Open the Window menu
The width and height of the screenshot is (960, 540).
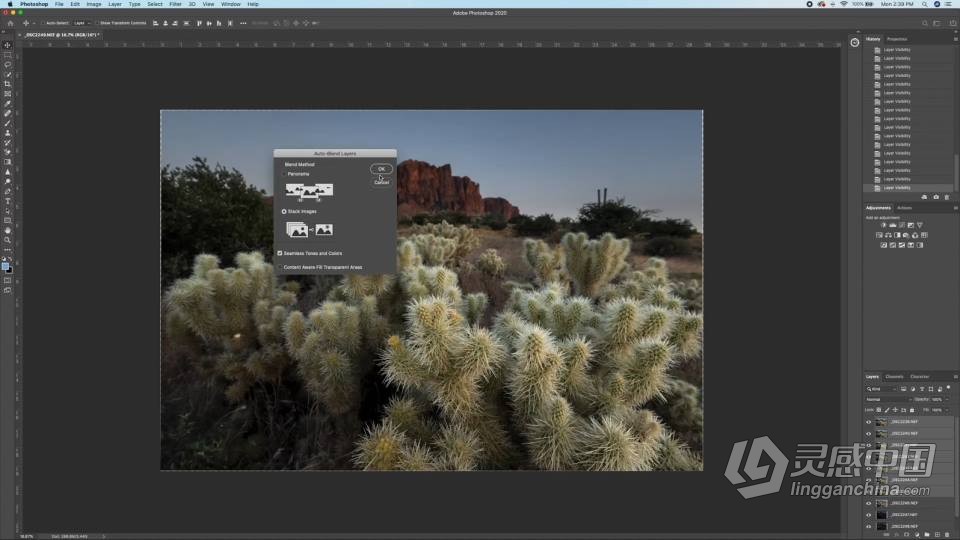click(231, 4)
